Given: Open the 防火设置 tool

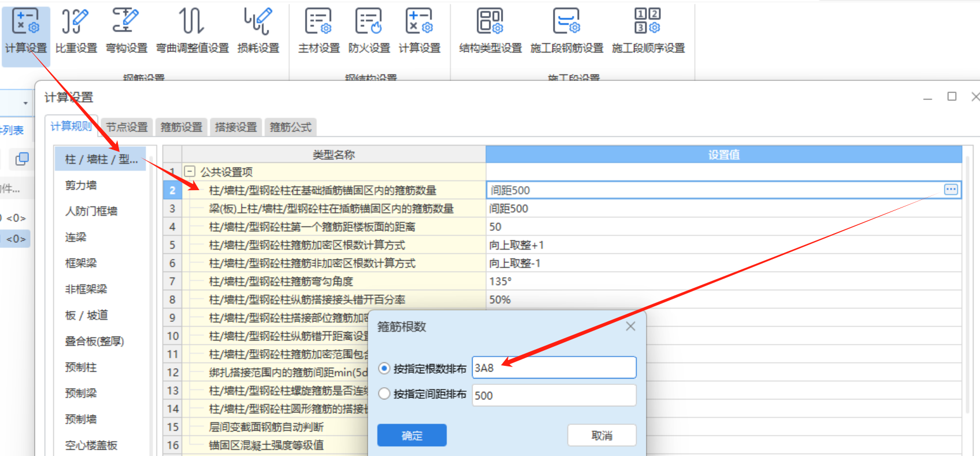Looking at the screenshot, I should point(369,32).
